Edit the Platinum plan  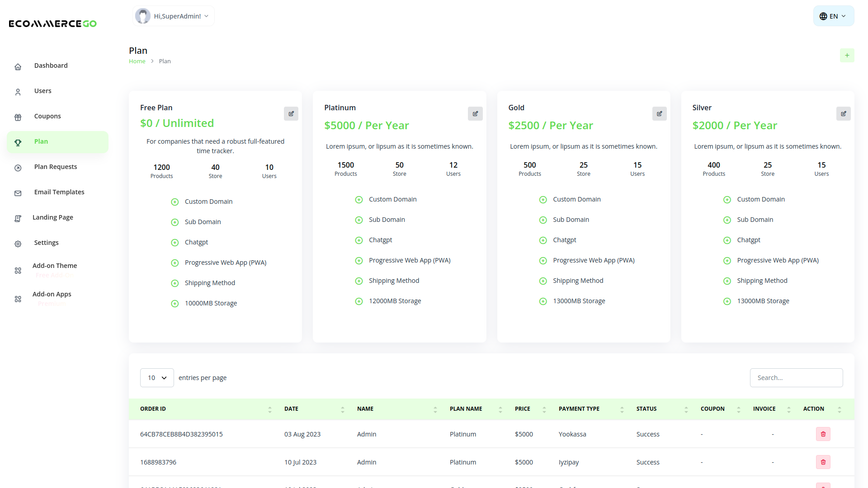click(x=475, y=113)
